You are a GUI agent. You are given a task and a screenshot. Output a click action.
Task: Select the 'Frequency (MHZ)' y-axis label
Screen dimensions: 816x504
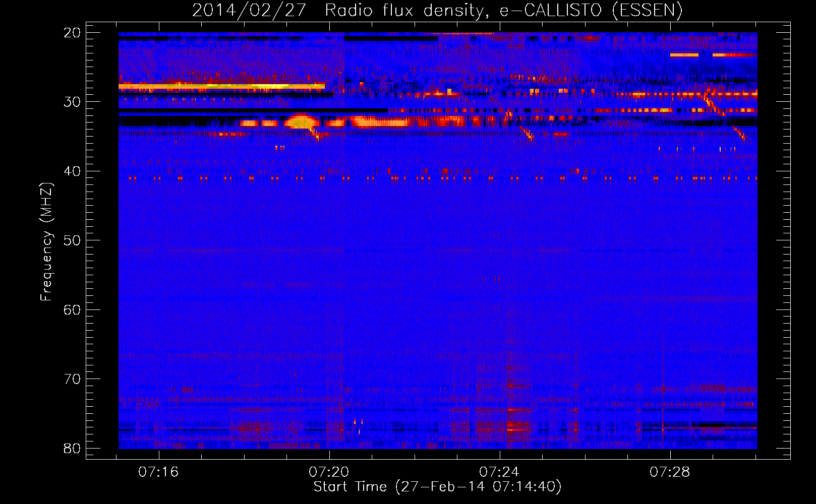[x=46, y=241]
